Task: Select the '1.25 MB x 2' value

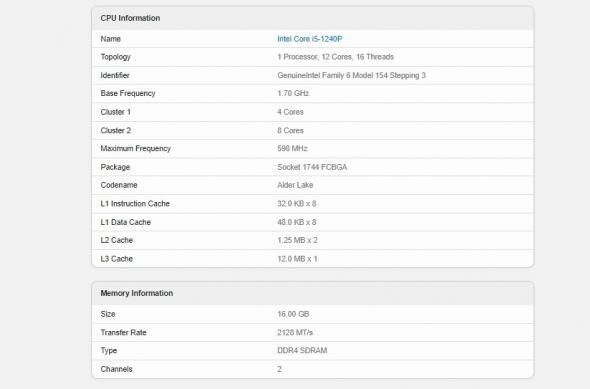Action: pyautogui.click(x=298, y=240)
